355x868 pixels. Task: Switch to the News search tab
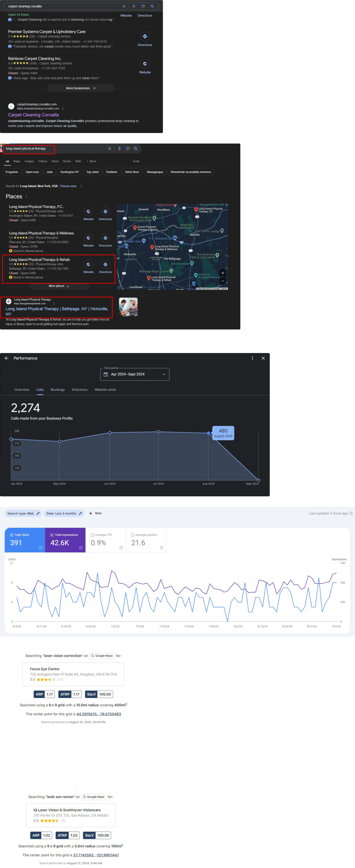pos(55,161)
